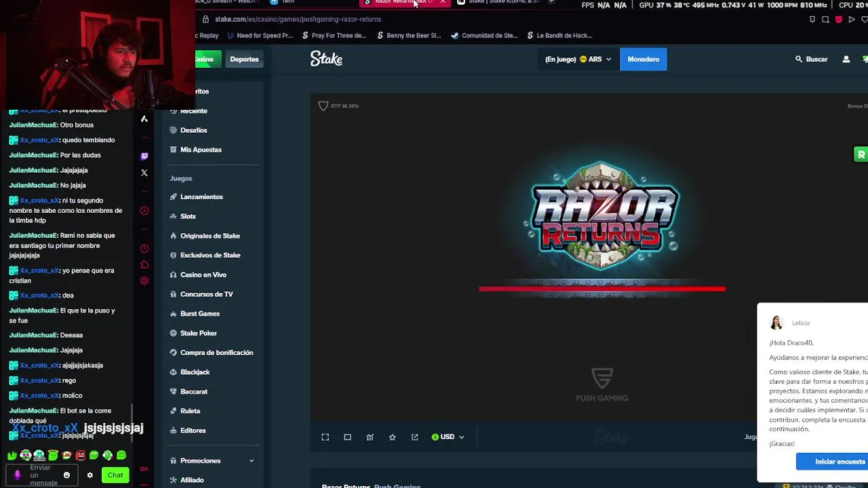Click the green R side tab

pyautogui.click(x=861, y=155)
